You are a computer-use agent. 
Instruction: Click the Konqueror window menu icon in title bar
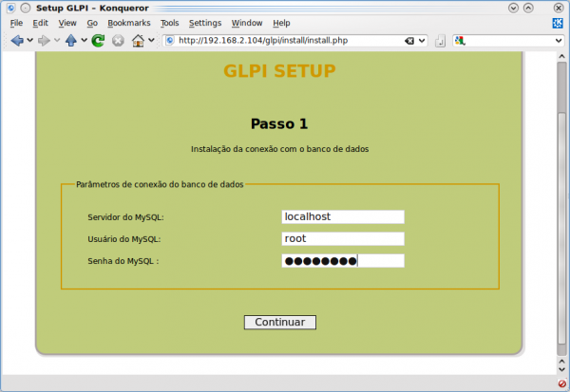pos(10,8)
